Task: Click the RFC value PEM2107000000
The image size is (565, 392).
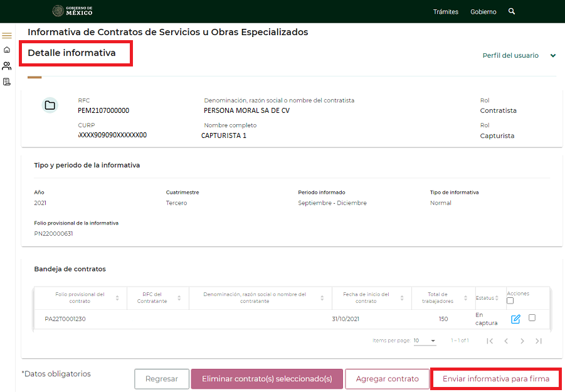Action: point(103,110)
